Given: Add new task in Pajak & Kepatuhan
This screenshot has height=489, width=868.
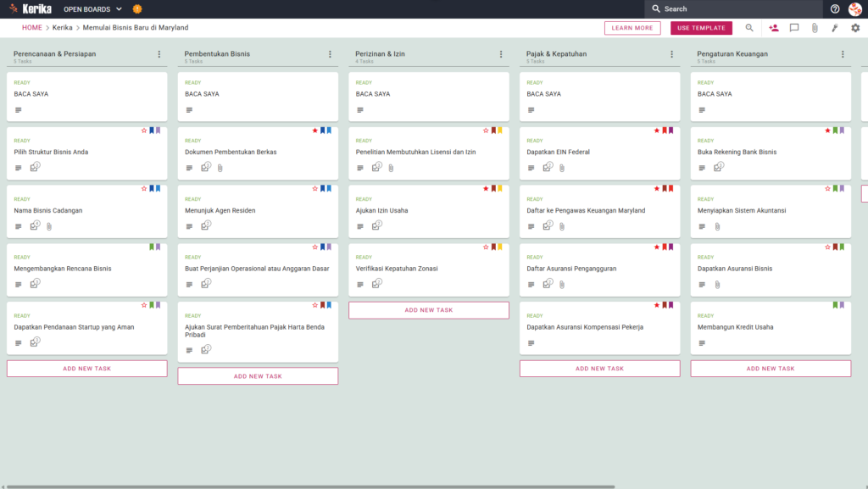Looking at the screenshot, I should [x=599, y=369].
